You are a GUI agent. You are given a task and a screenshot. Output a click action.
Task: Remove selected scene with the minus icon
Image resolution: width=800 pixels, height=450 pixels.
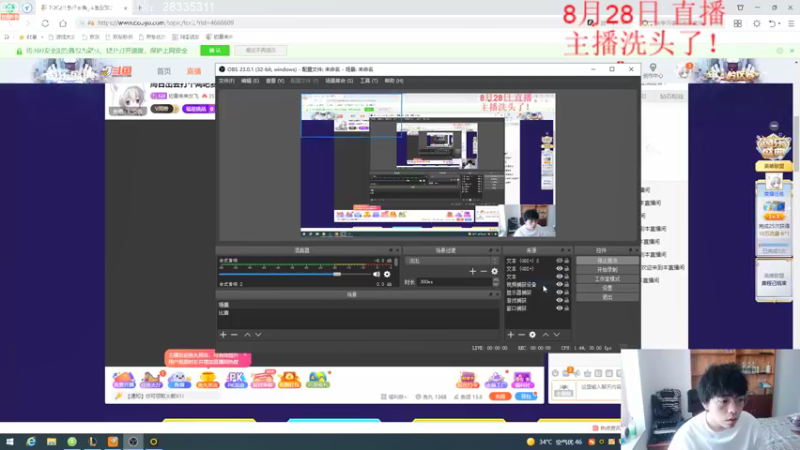234,335
